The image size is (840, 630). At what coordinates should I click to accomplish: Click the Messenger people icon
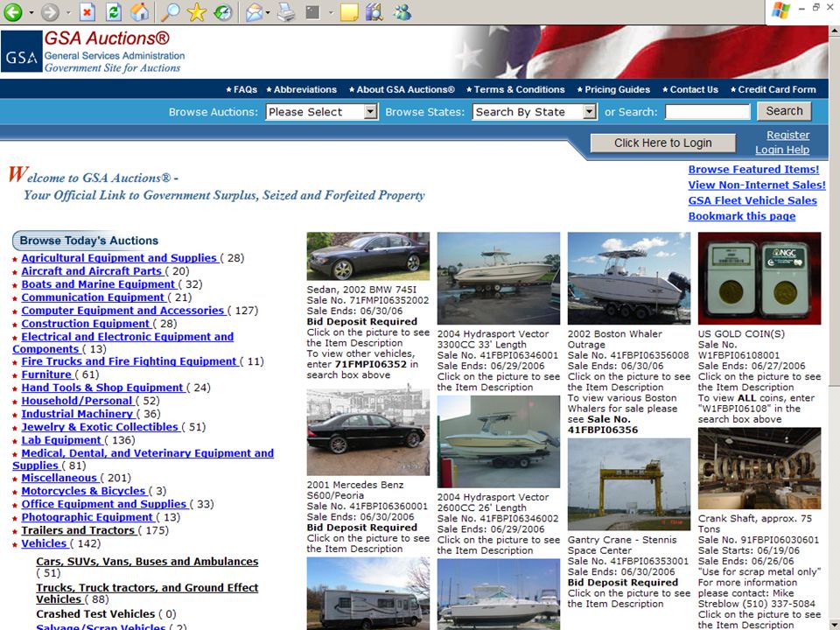(402, 11)
